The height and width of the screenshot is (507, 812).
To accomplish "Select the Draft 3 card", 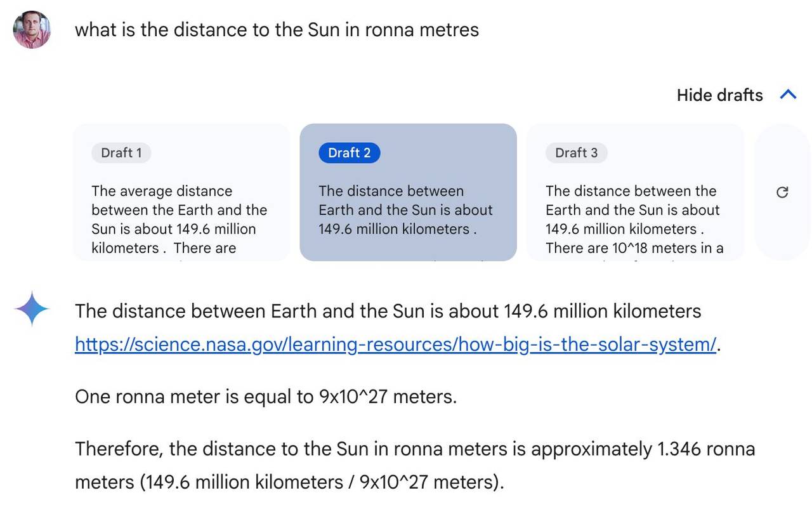I will (635, 192).
